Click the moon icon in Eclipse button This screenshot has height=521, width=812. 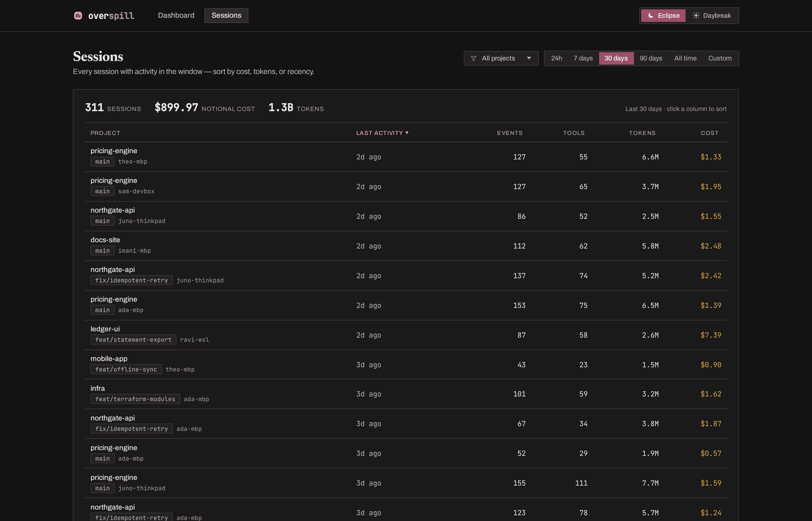pos(650,16)
